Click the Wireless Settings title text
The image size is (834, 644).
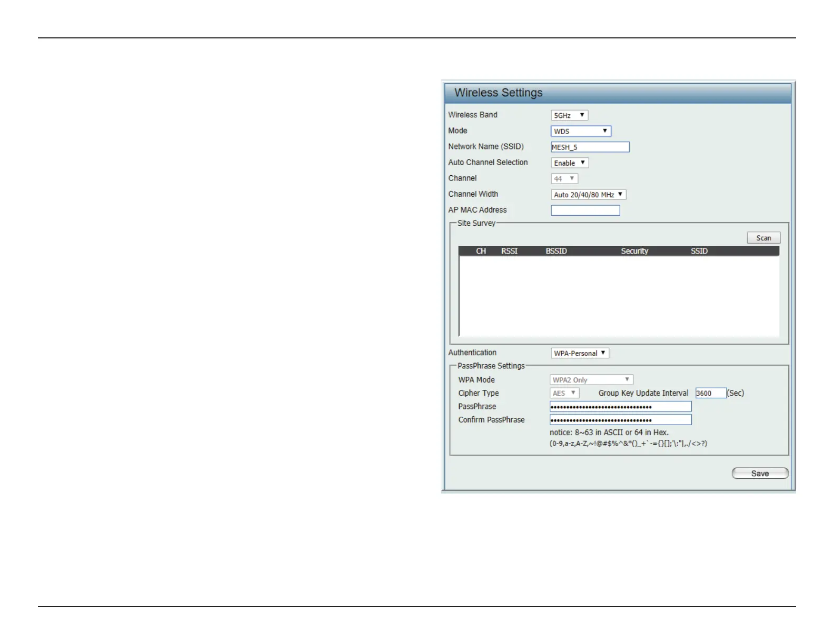498,93
